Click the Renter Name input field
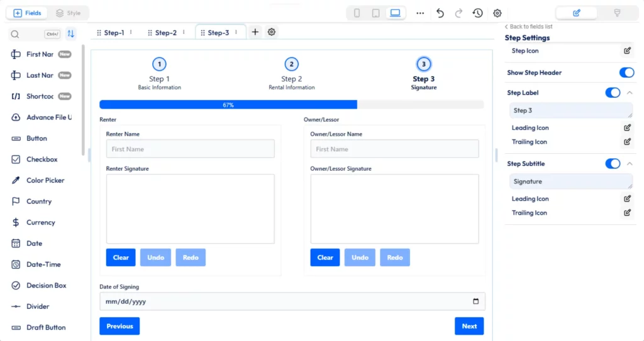Screen dimensions: 644x341 [x=190, y=149]
